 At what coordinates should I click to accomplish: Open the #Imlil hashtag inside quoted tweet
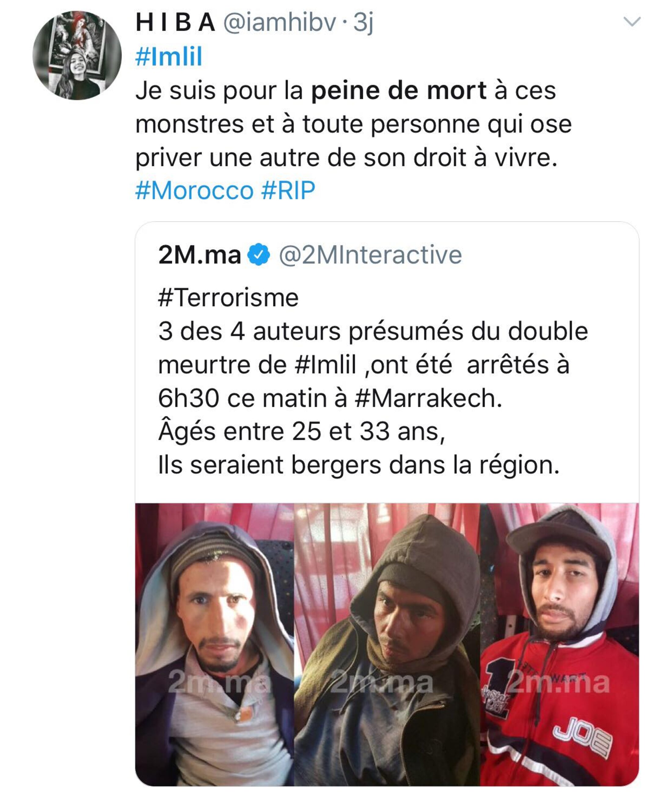click(326, 365)
